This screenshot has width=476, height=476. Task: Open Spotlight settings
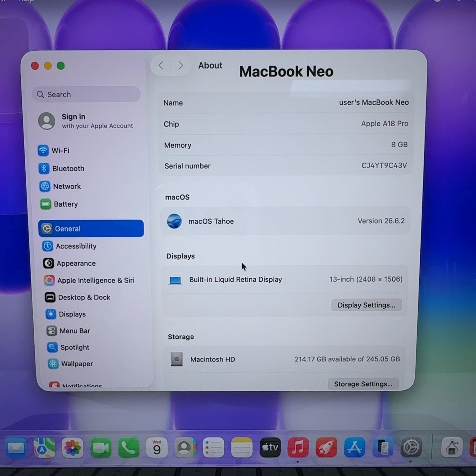click(68, 347)
